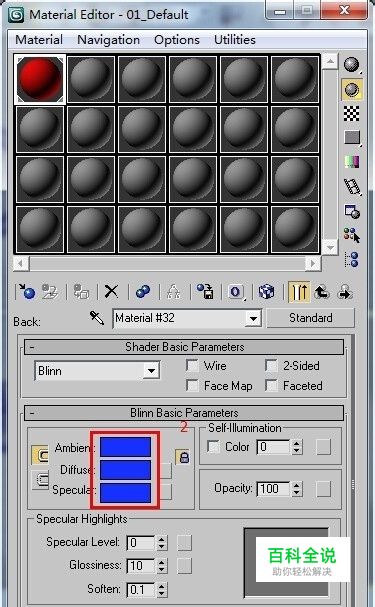Click the Self-Illumination map button
The width and height of the screenshot is (375, 607).
324,447
